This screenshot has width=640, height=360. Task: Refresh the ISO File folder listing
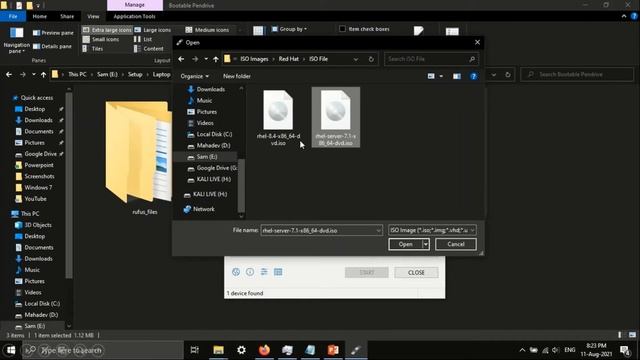(x=371, y=59)
